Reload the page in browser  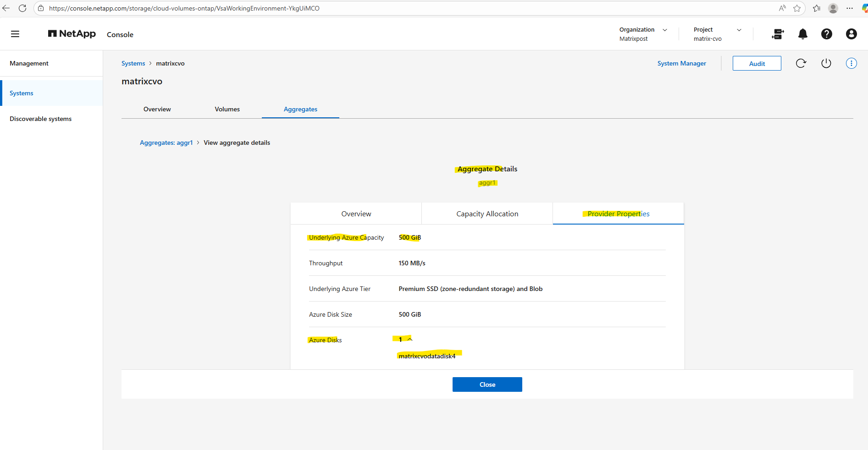coord(22,8)
